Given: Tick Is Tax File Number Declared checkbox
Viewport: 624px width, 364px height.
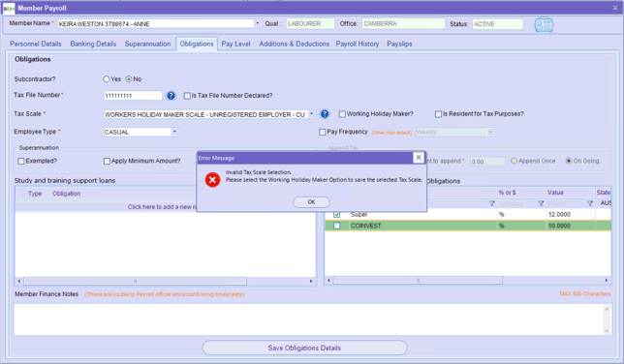Looking at the screenshot, I should (x=187, y=96).
